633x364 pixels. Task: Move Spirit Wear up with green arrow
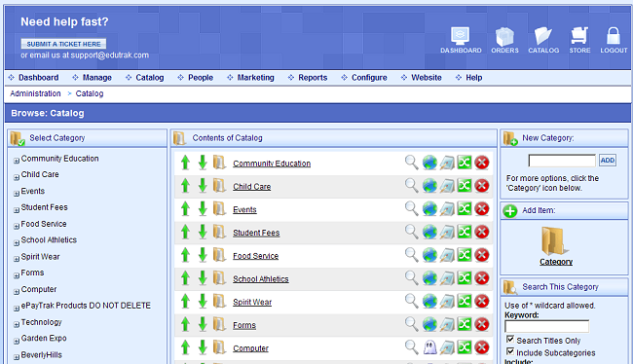point(185,301)
